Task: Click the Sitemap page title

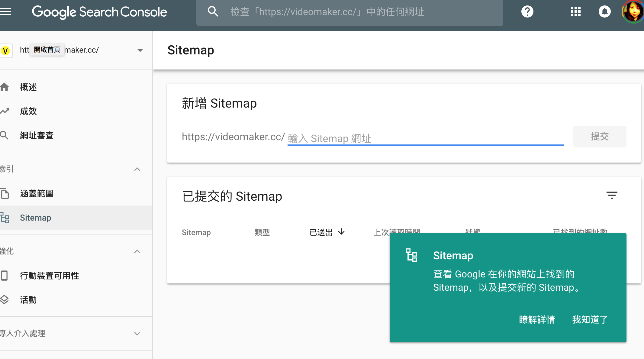Action: point(191,50)
